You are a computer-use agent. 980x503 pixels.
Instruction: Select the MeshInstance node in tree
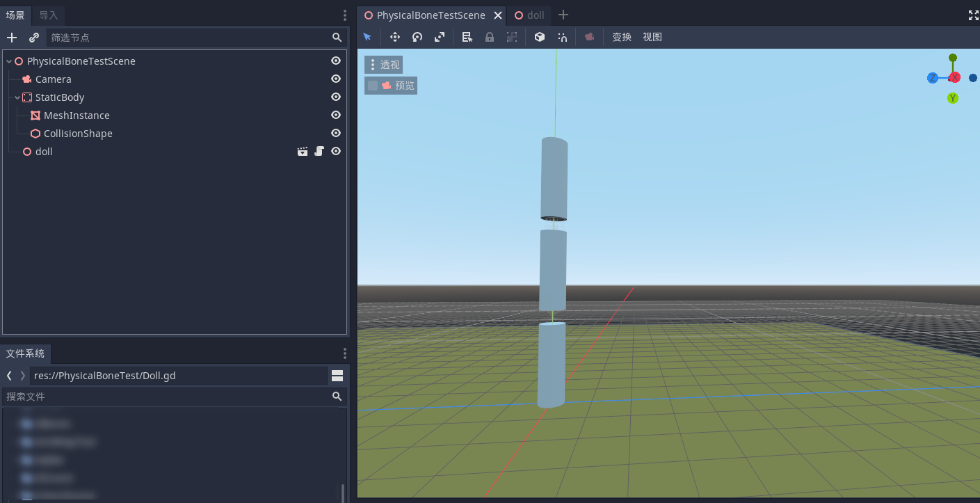(77, 115)
